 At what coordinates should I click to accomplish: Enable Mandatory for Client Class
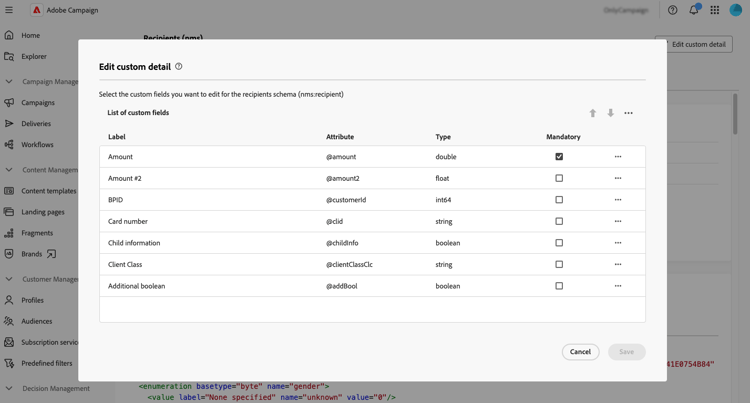click(x=559, y=265)
